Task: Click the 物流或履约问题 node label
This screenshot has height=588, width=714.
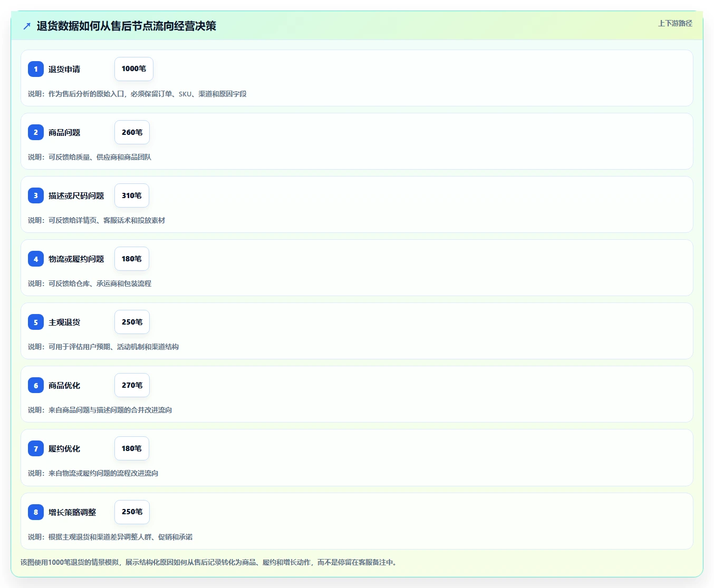Action: pos(76,259)
